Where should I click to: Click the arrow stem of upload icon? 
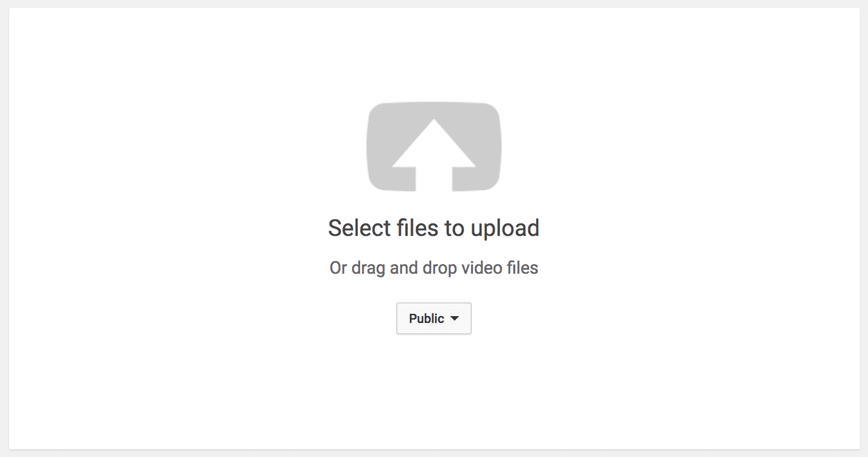[x=434, y=179]
